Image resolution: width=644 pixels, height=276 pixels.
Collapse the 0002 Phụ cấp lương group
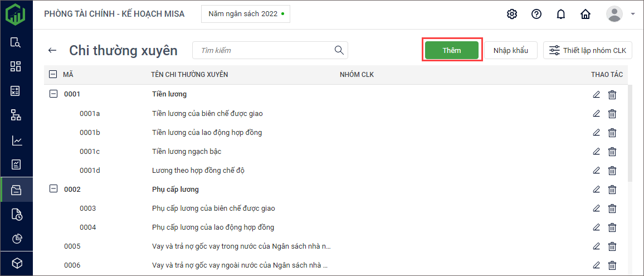(53, 189)
